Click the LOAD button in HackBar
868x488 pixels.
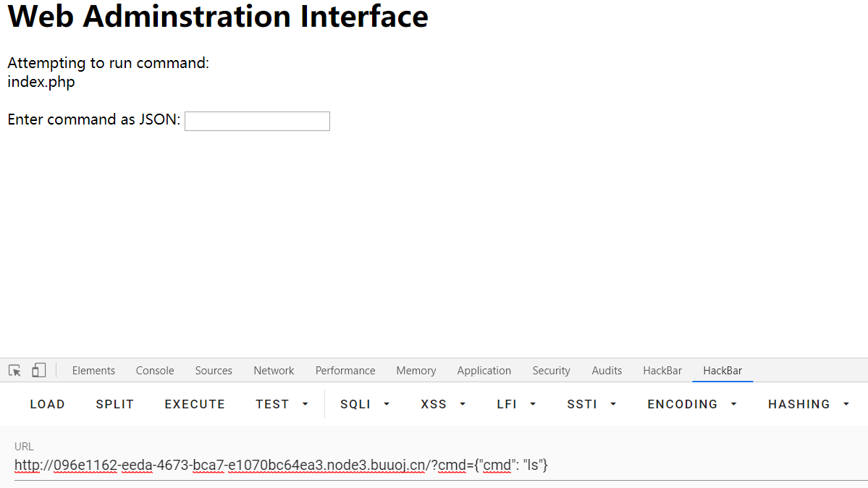point(48,404)
